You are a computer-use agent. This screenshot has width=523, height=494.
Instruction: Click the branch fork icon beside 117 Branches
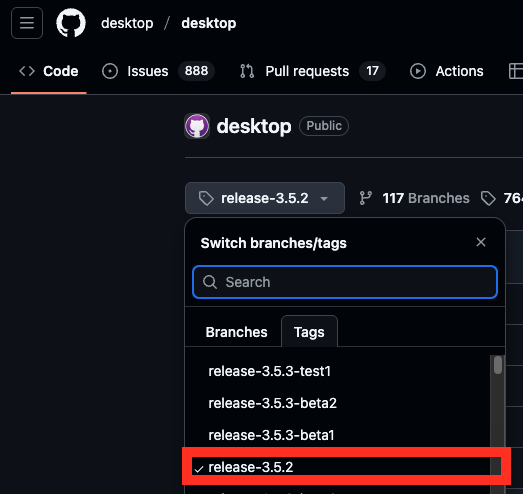pos(366,198)
